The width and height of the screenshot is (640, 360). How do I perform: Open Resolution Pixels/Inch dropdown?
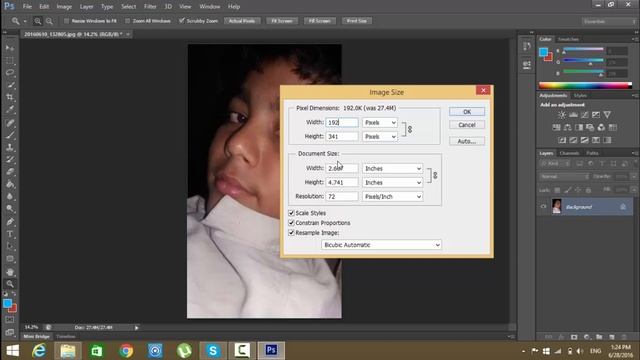tap(392, 196)
